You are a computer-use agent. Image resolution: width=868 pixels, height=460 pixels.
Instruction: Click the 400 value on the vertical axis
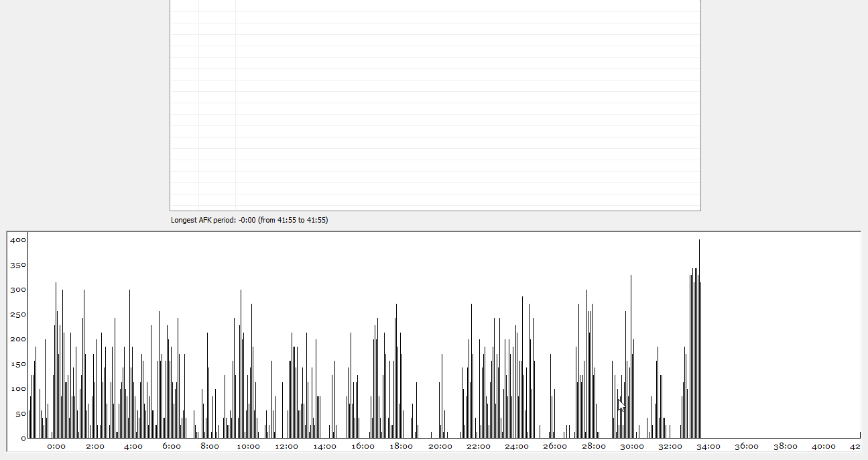tap(18, 240)
